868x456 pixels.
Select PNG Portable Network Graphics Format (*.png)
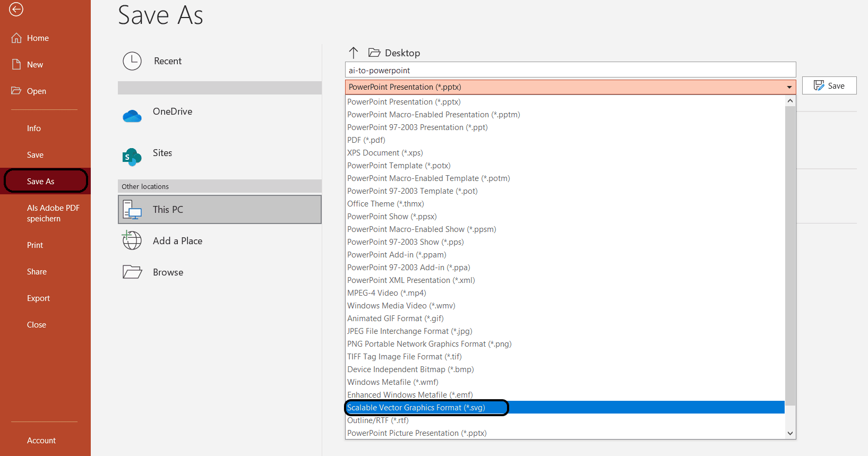[565, 344]
